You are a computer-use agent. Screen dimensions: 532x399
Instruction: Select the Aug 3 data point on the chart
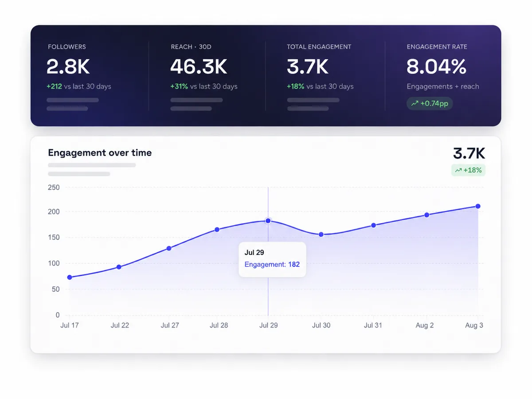478,206
